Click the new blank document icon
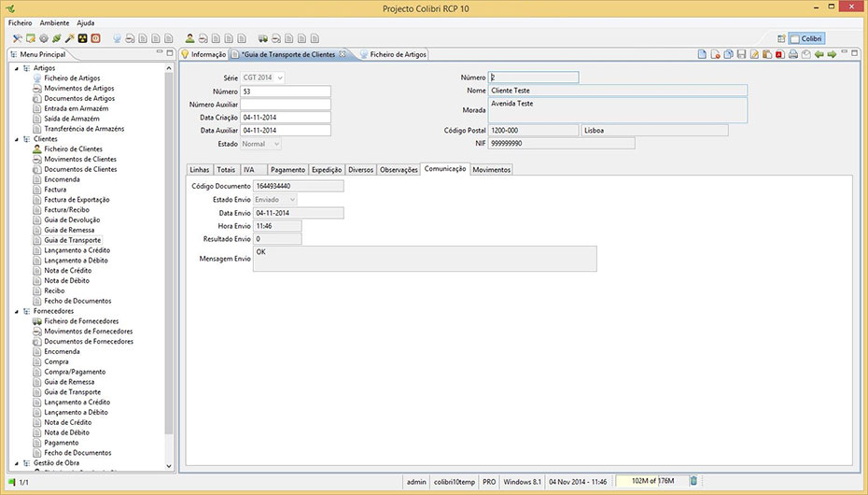Screen dimensions: 868x495 (x=702, y=55)
